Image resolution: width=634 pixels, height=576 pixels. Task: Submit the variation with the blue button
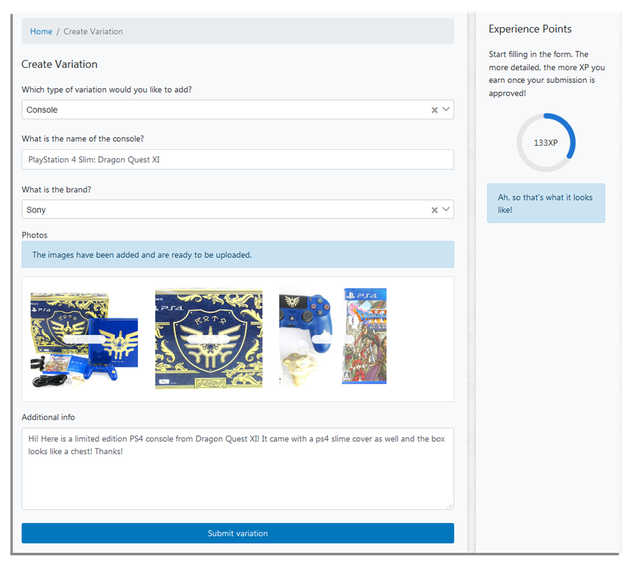coord(238,533)
